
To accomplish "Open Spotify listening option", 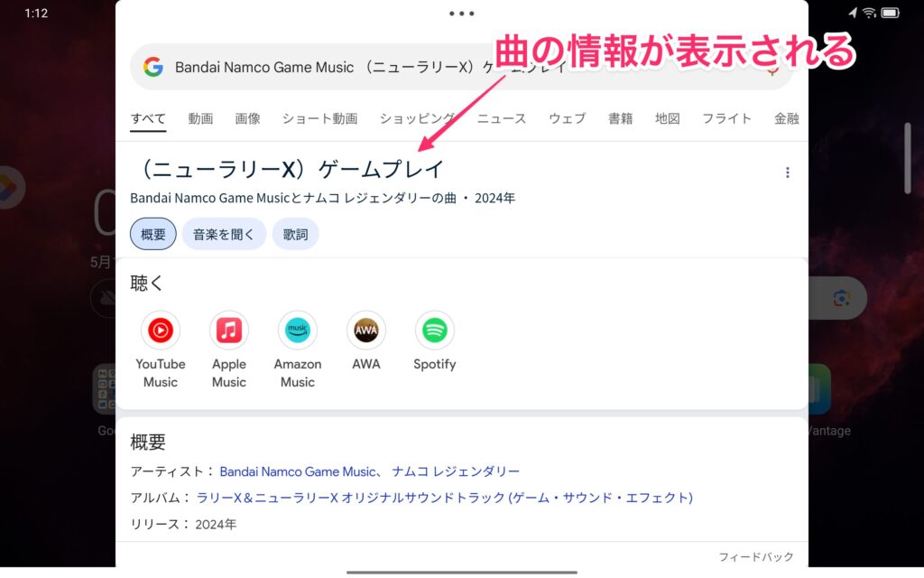I will [x=435, y=341].
